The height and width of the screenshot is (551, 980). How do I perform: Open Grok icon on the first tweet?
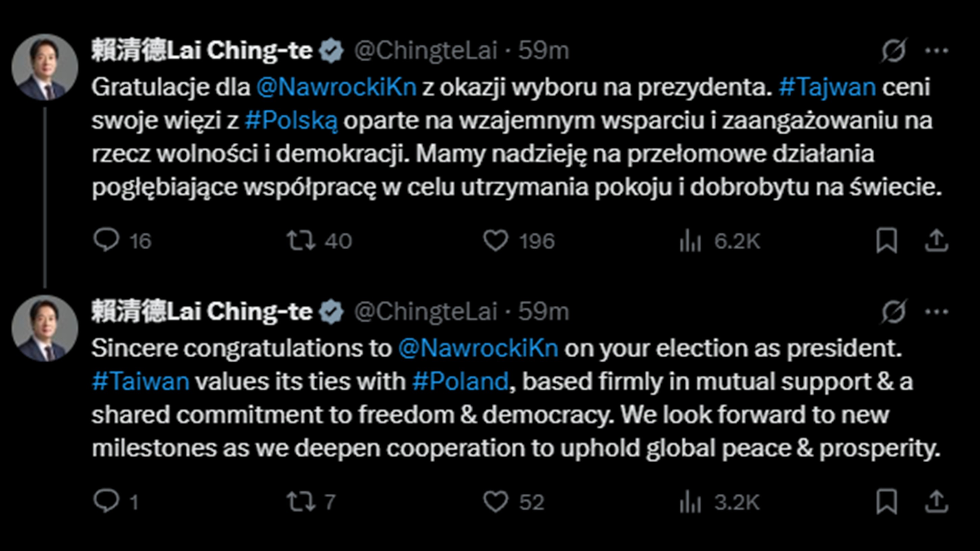[x=894, y=51]
